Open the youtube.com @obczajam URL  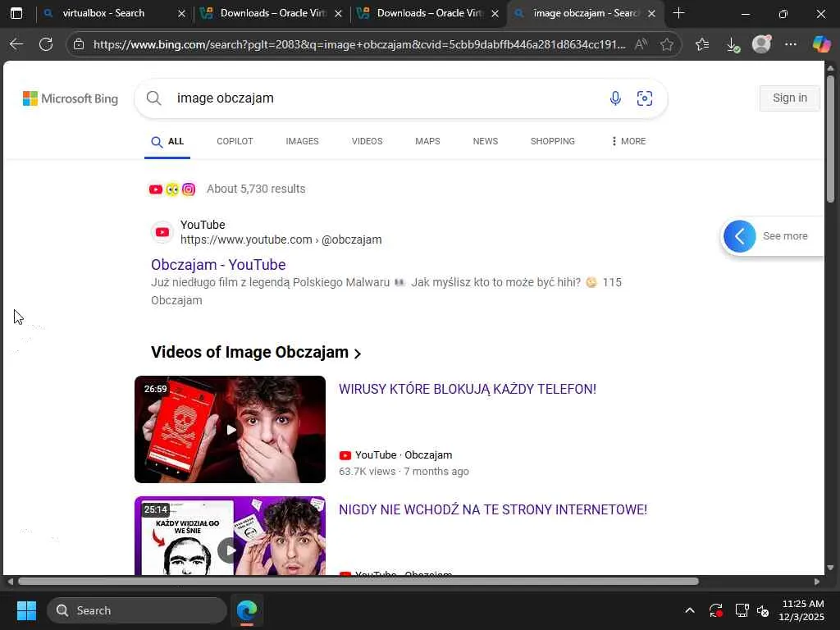pos(281,240)
